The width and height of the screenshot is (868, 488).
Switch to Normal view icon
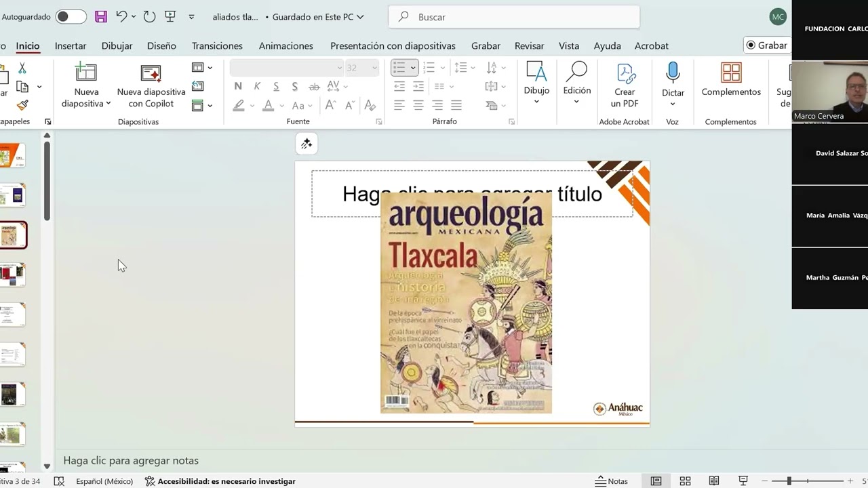(656, 481)
